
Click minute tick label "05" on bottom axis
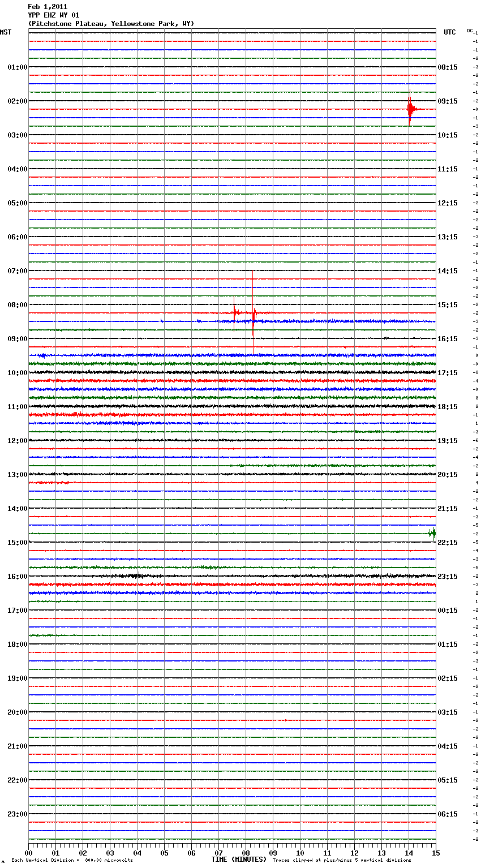pyautogui.click(x=164, y=853)
